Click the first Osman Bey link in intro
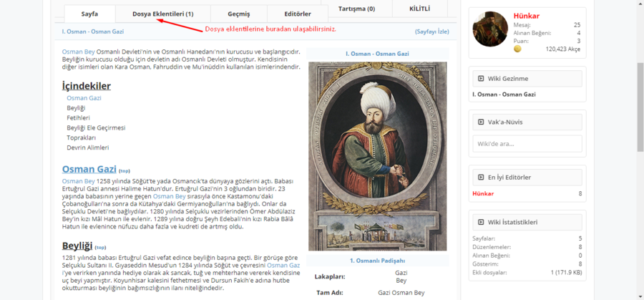This screenshot has height=300, width=644. [x=79, y=52]
